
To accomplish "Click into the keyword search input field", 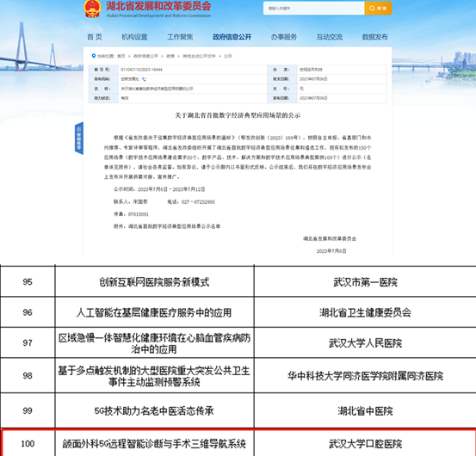I will 314,9.
